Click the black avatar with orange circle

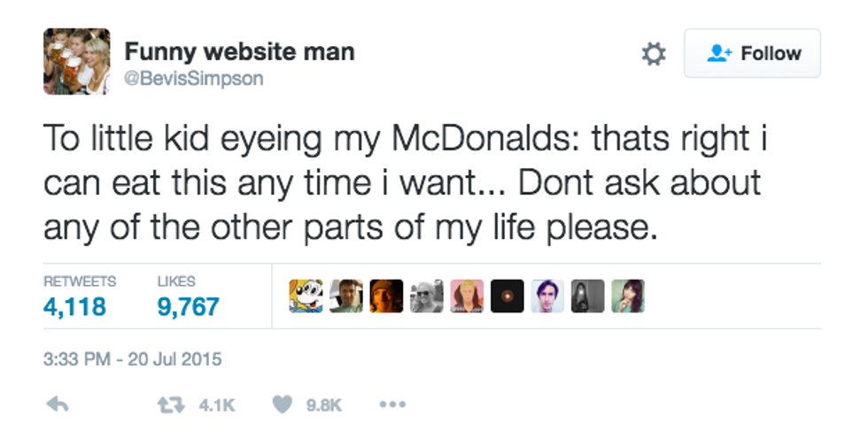(507, 297)
